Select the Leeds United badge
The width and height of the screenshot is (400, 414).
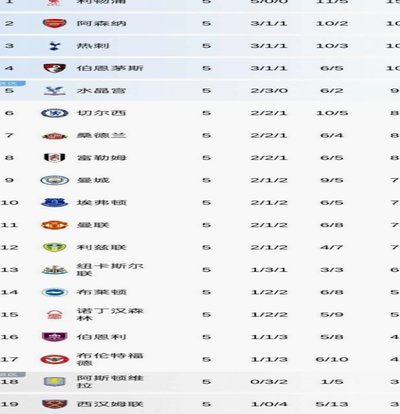coord(55,247)
